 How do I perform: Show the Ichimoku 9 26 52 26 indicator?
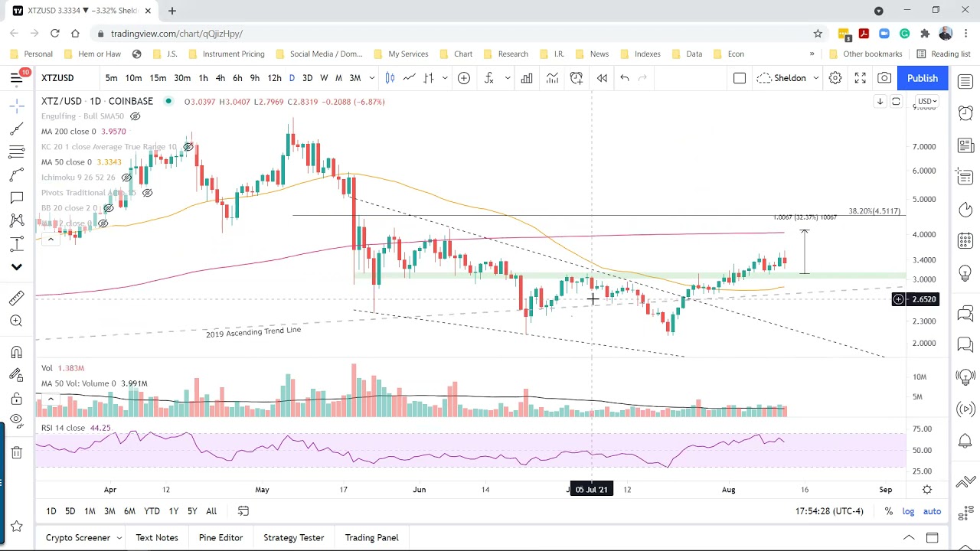coord(126,178)
